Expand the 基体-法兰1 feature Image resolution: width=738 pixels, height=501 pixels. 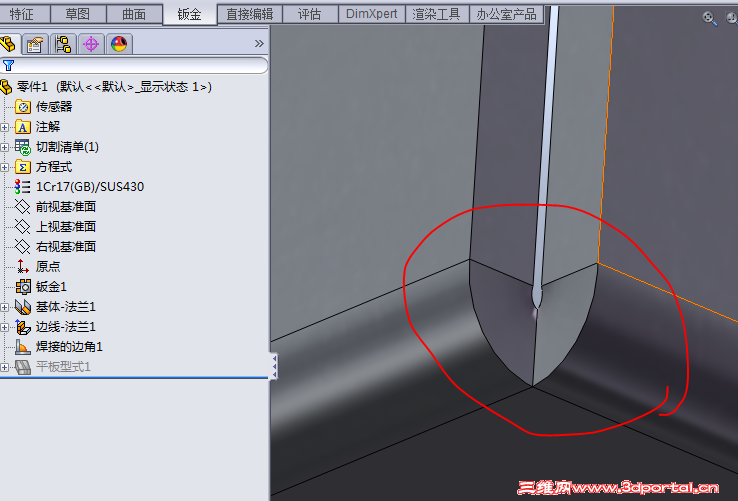[x=5, y=307]
